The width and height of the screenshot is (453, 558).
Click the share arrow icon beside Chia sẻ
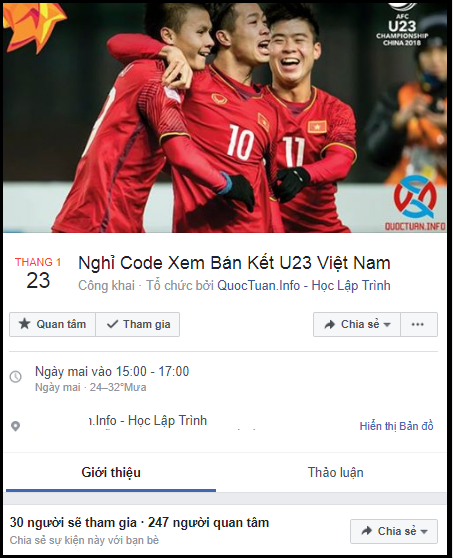[x=330, y=324]
